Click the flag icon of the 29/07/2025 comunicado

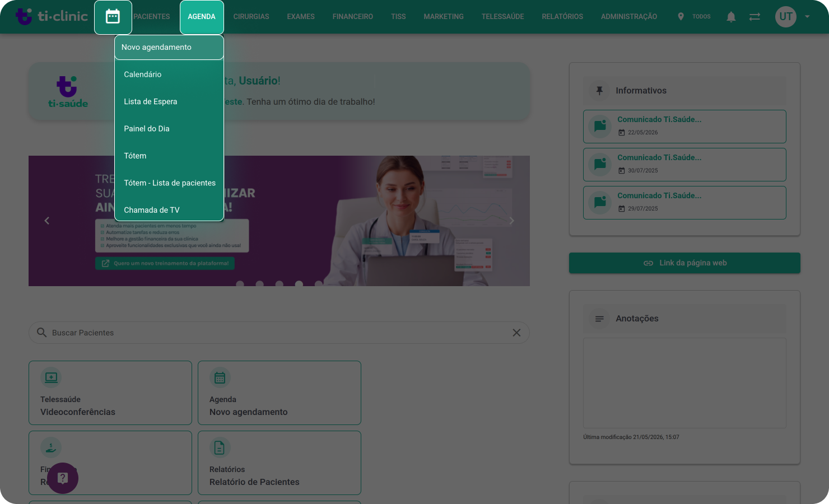(600, 202)
